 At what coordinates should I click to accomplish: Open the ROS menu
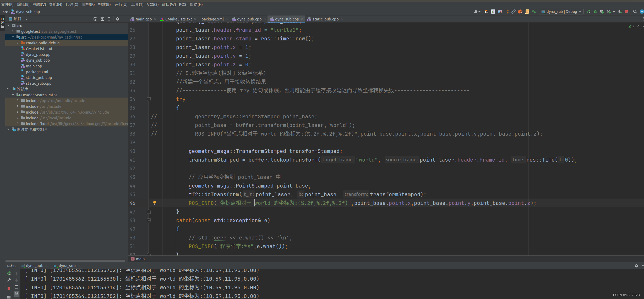(182, 4)
